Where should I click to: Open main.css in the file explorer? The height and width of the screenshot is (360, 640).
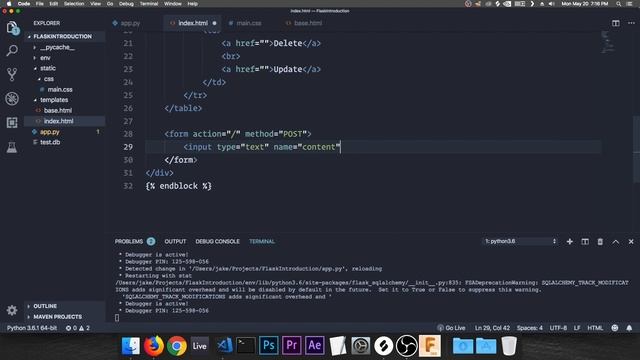[60, 89]
